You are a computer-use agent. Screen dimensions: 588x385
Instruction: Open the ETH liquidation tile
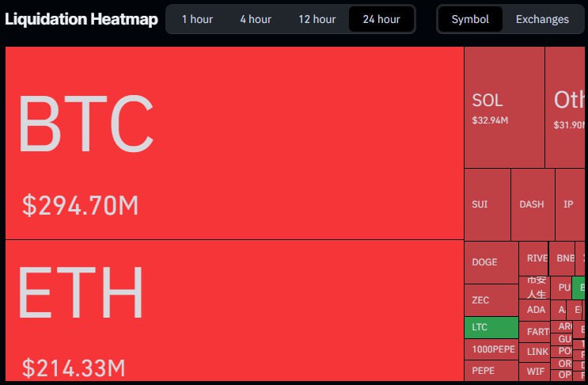(x=234, y=311)
